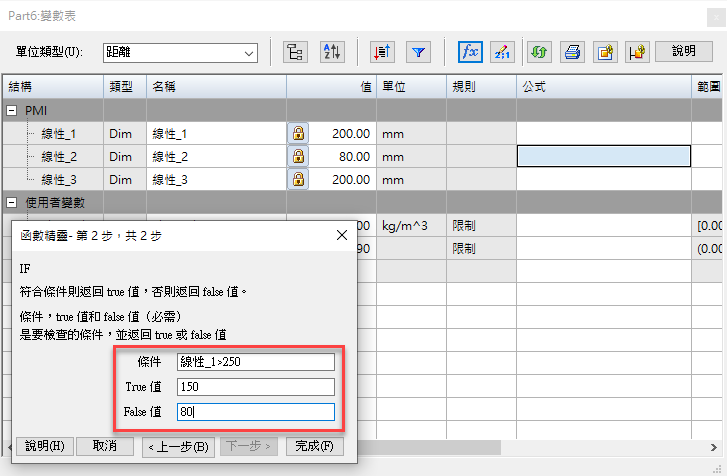Click the name cell 線性_1
Image resolution: width=727 pixels, height=476 pixels.
216,133
